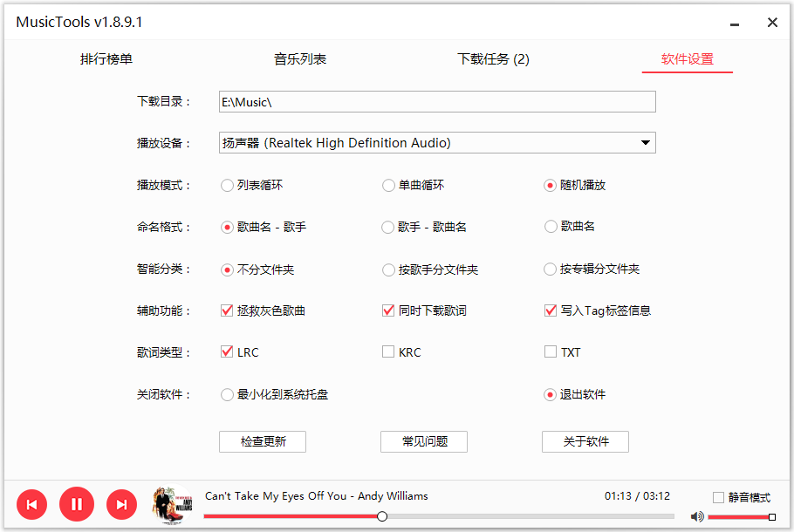Select 单曲循环 playback mode
The image size is (794, 532).
coord(388,185)
